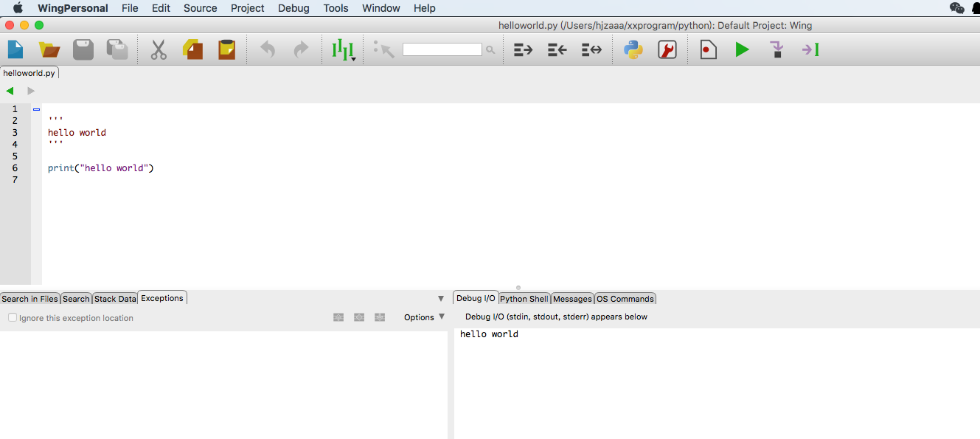Click the goto-definition pointer icon
The width and height of the screenshot is (980, 439).
click(x=383, y=49)
